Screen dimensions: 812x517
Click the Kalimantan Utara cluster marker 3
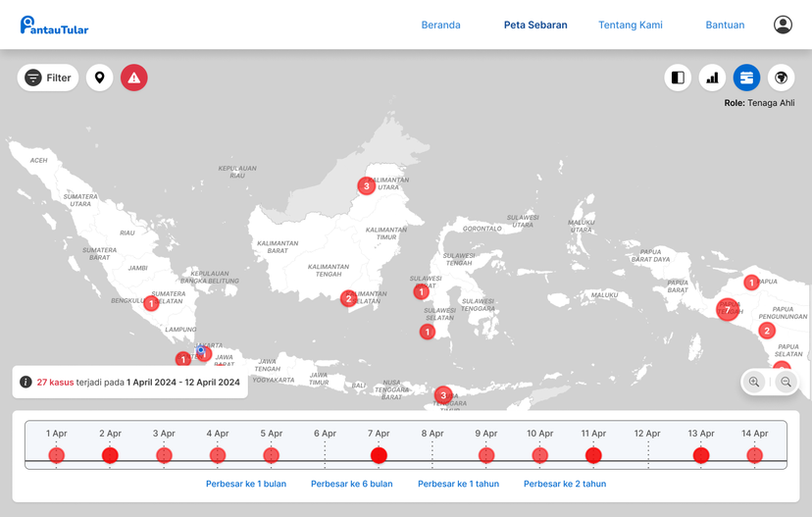click(366, 185)
